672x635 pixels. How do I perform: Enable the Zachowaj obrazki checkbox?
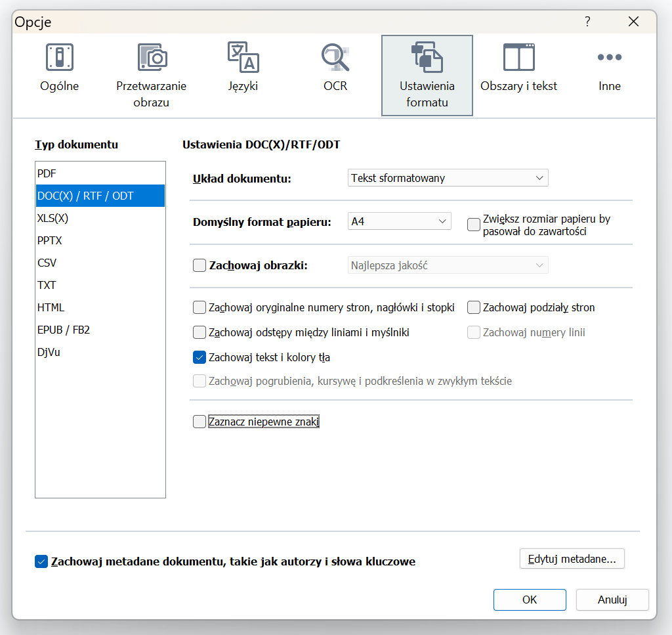click(199, 266)
